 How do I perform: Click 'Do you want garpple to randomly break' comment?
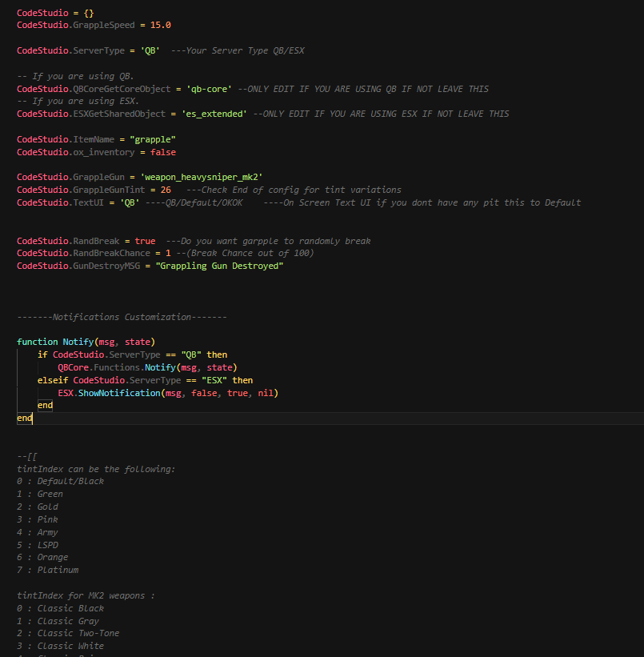(268, 242)
